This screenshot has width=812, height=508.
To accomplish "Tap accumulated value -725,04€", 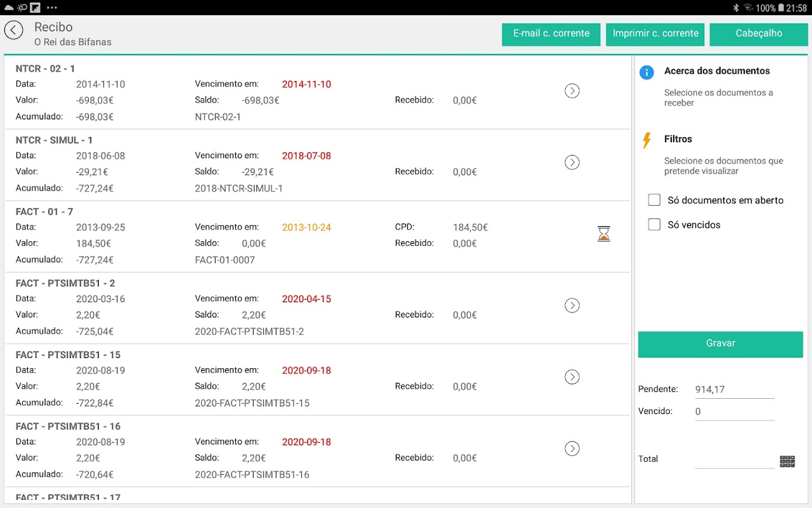I will point(95,331).
